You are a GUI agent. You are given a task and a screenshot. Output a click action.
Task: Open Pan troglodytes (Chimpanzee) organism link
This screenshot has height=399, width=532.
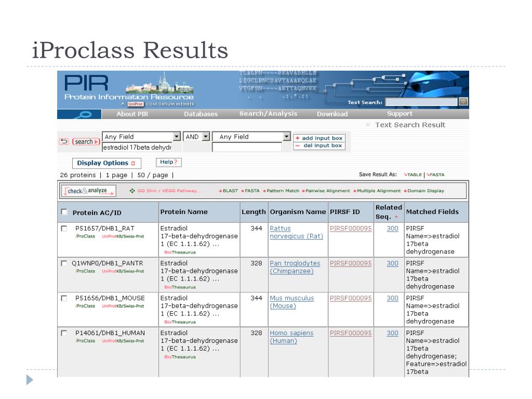(x=295, y=267)
